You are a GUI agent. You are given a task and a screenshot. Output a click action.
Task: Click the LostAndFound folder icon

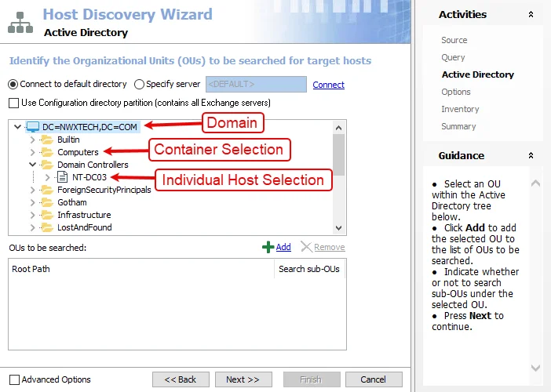tap(47, 227)
